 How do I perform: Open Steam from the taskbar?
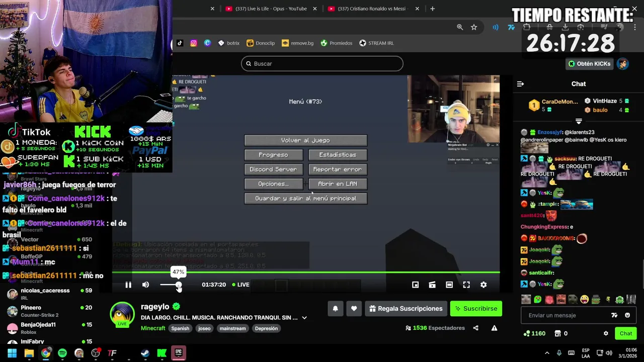tap(145, 353)
